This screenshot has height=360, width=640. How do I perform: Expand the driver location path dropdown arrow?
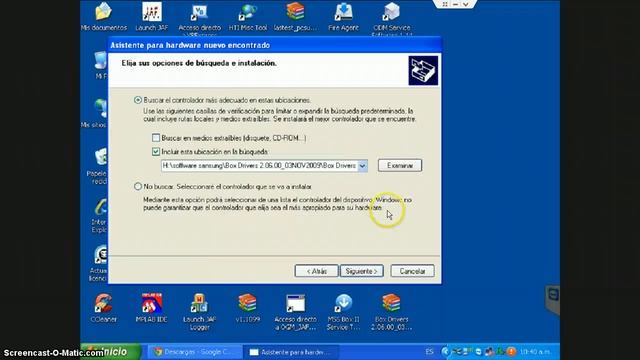point(362,166)
